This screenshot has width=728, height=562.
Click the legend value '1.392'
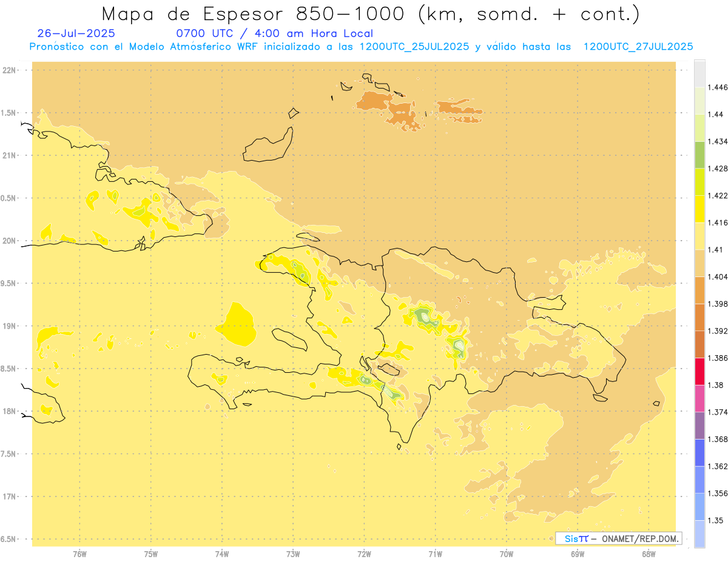click(718, 331)
